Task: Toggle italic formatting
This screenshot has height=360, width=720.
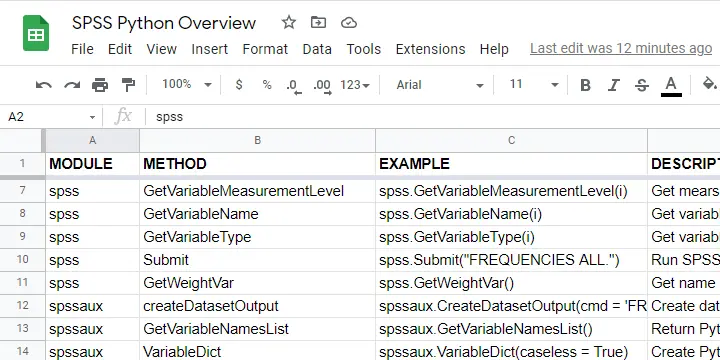Action: [x=613, y=85]
